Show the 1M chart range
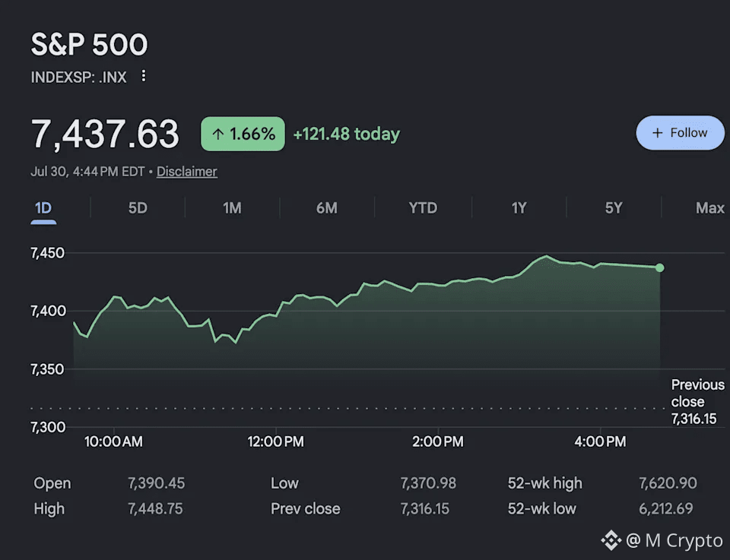The height and width of the screenshot is (560, 730). point(232,208)
